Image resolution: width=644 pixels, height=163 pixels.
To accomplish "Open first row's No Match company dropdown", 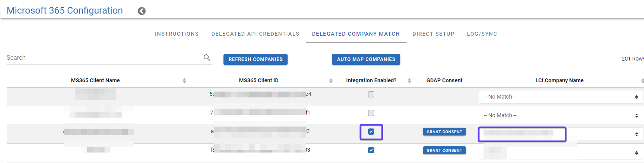I will 561,97.
